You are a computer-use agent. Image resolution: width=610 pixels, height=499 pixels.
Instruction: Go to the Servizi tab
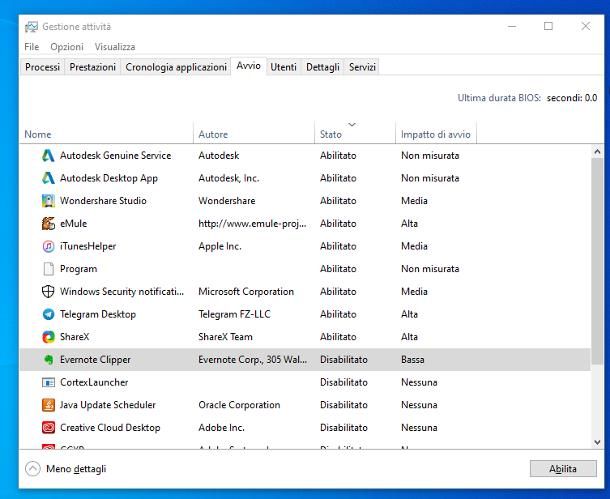[362, 67]
